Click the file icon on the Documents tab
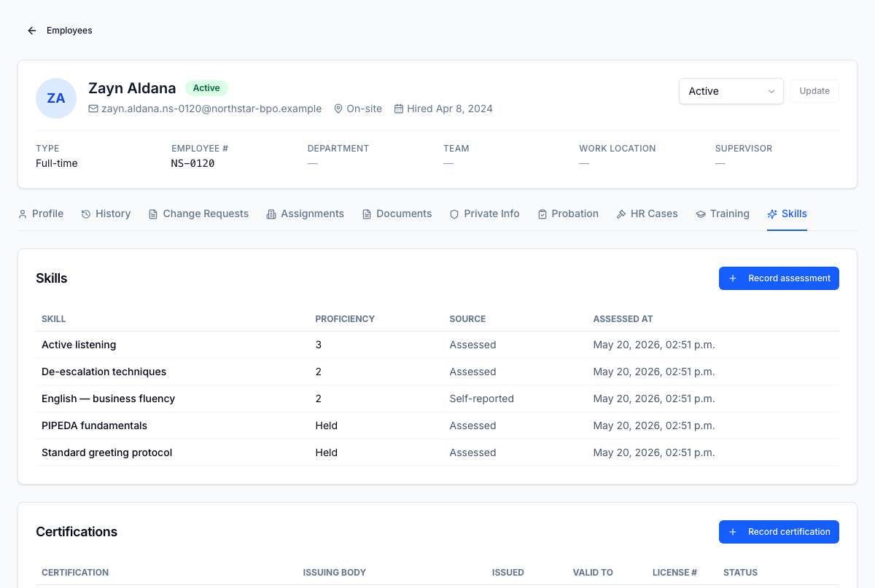This screenshot has height=588, width=875. click(367, 214)
